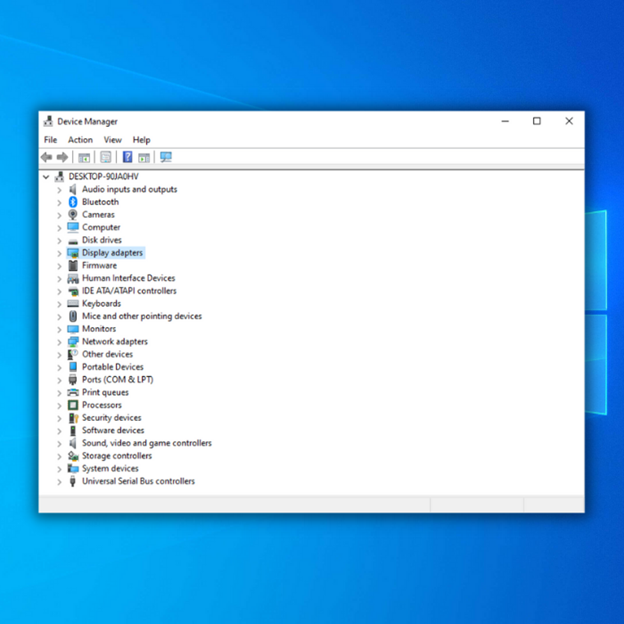Click the Universal Serial Bus icon

point(73,481)
